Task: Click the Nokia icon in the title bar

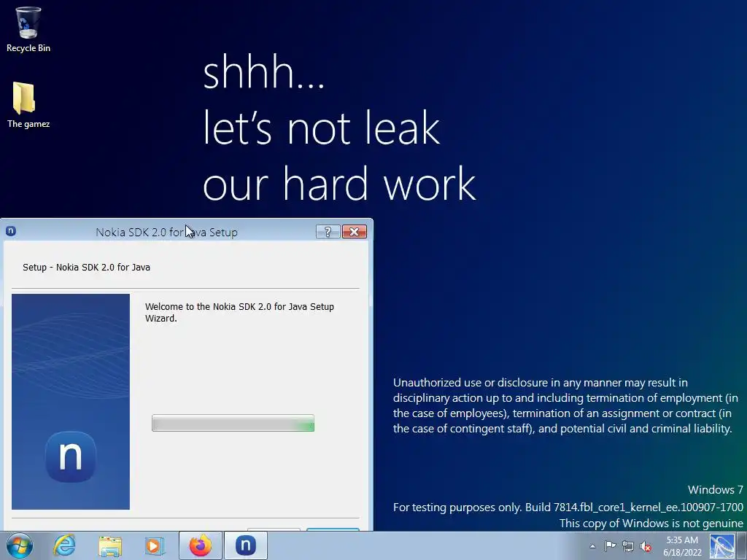Action: [11, 231]
